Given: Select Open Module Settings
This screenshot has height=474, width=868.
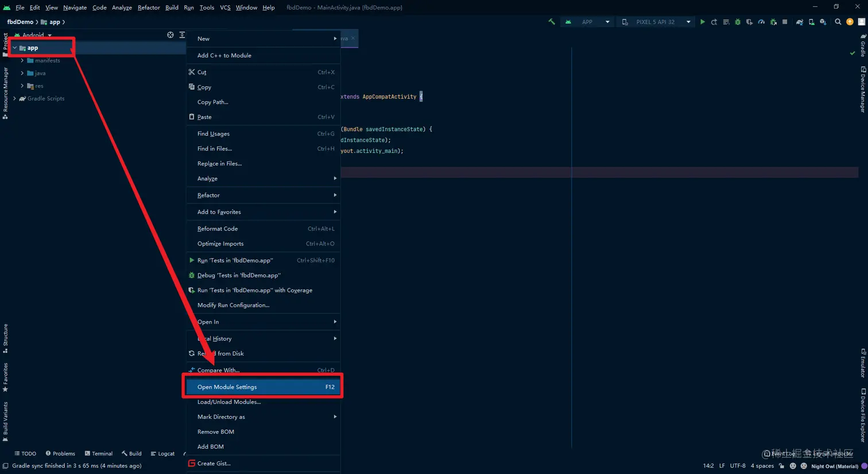Looking at the screenshot, I should (263, 387).
